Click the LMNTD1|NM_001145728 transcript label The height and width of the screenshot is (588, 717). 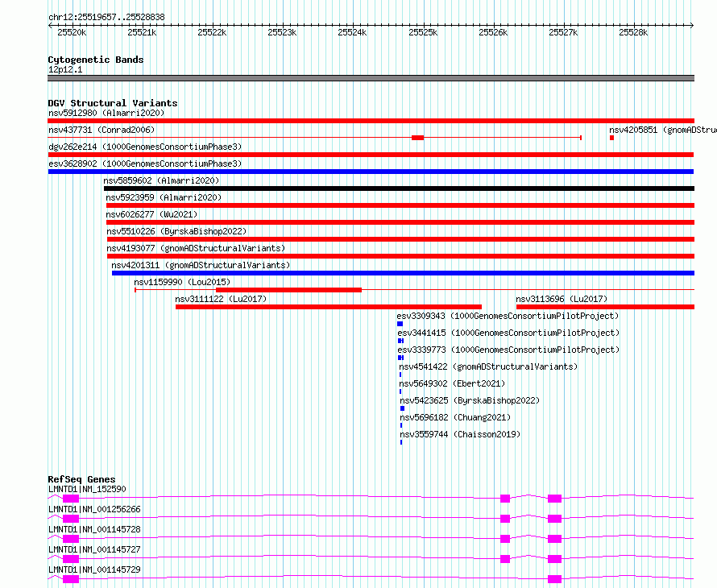[94, 529]
